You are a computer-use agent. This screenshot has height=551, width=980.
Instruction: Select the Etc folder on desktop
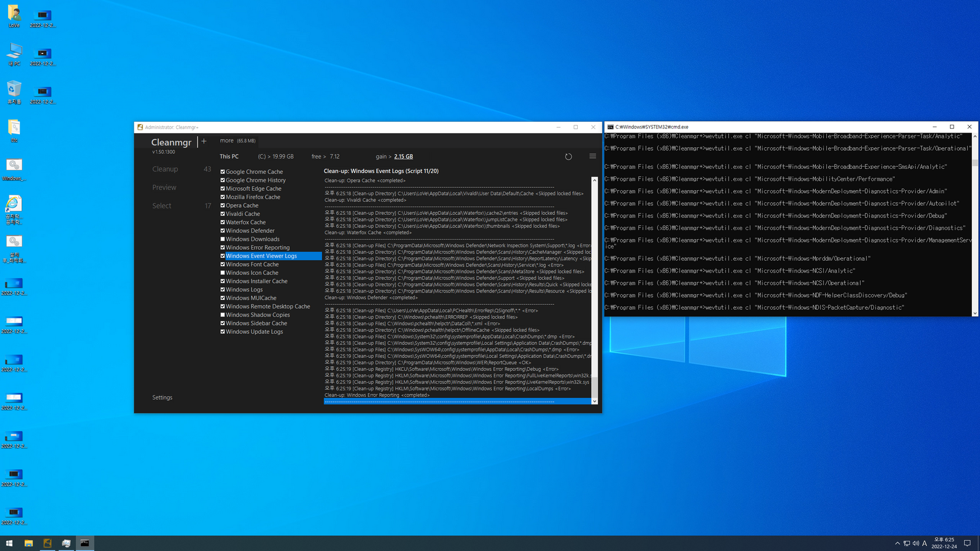14,131
